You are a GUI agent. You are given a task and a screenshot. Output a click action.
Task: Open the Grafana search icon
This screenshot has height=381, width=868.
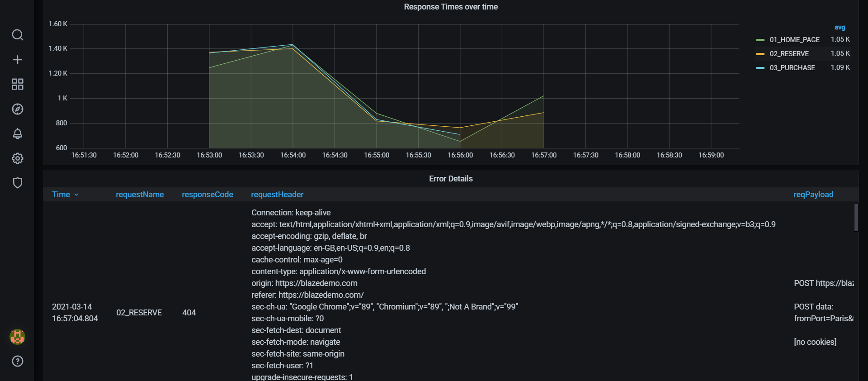18,35
